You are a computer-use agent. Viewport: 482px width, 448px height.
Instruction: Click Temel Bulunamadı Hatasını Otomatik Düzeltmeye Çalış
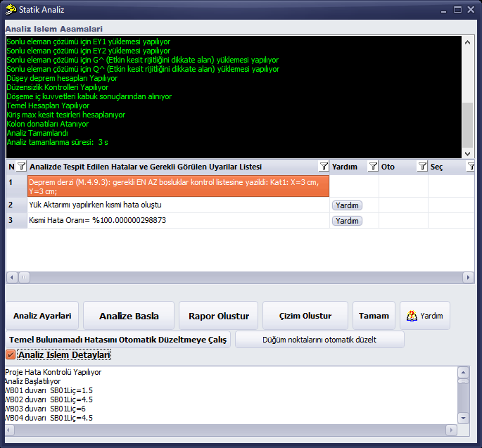coord(118,340)
